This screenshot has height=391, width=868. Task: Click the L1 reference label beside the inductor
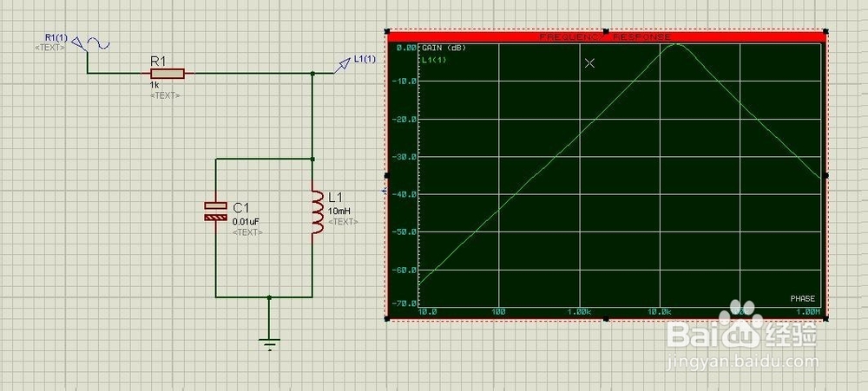point(336,197)
